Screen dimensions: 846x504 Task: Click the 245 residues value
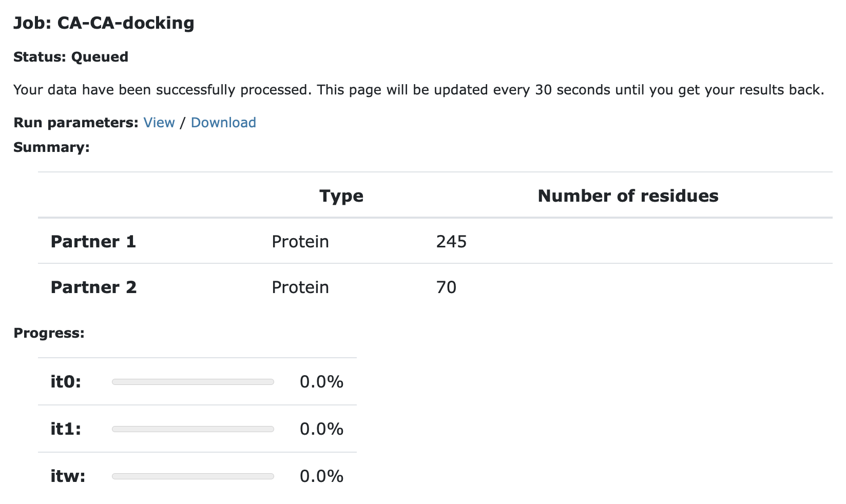[451, 241]
